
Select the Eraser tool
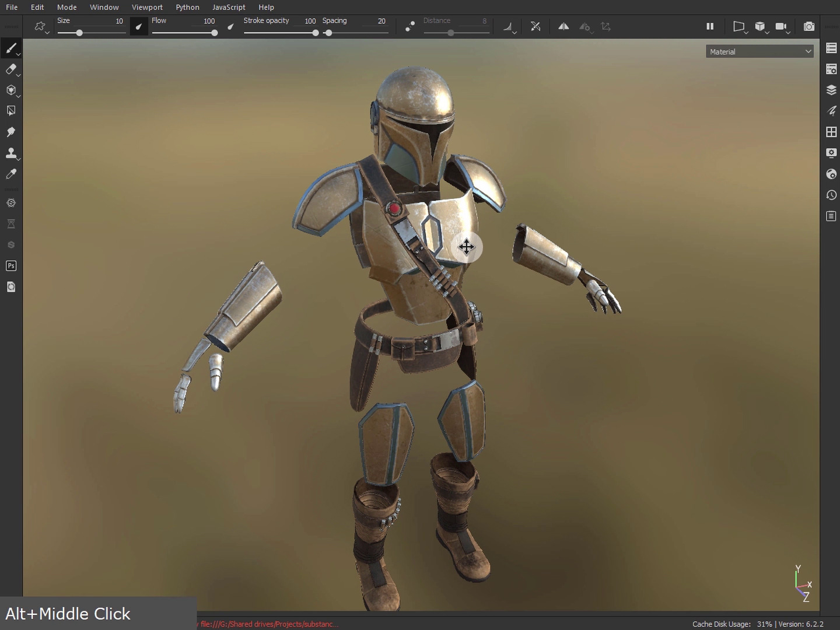[x=10, y=69]
